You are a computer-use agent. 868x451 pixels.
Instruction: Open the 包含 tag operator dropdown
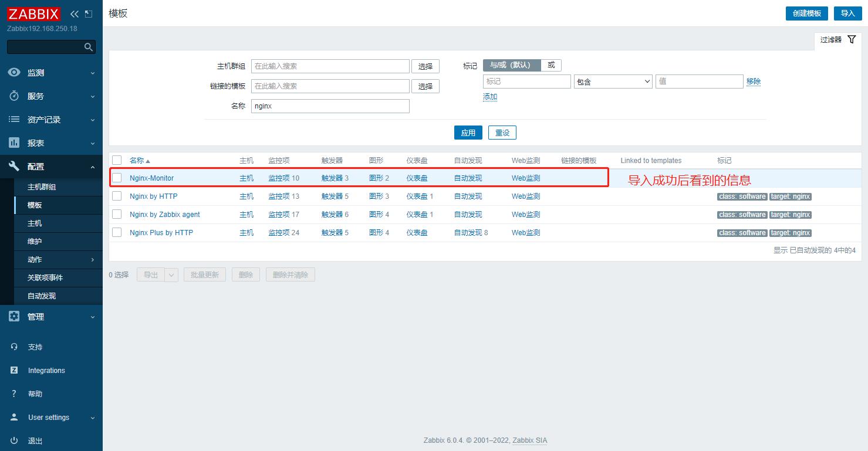(613, 82)
